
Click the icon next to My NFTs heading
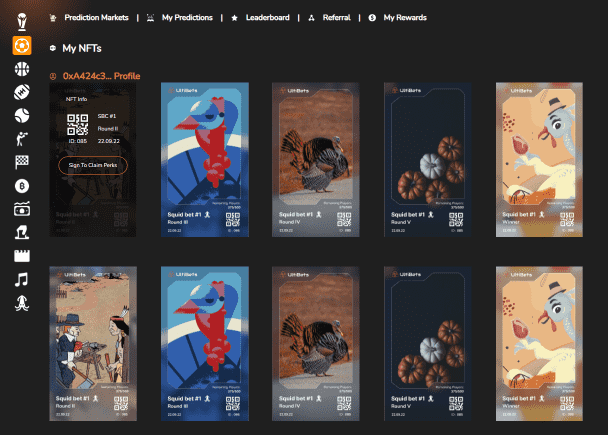tap(53, 48)
